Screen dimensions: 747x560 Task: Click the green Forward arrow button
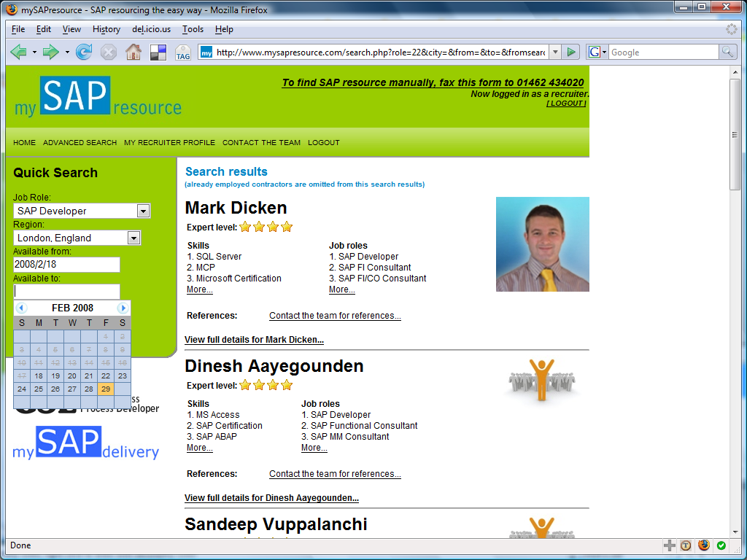(x=50, y=52)
